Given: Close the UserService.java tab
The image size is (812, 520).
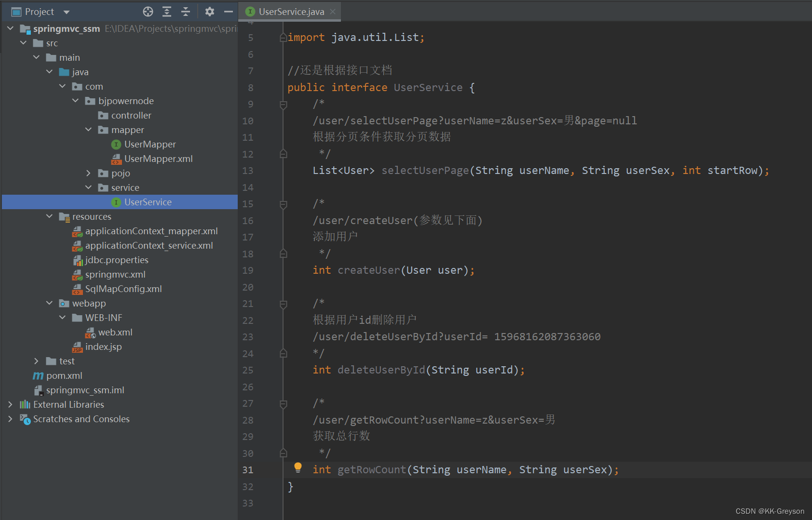Looking at the screenshot, I should [333, 12].
